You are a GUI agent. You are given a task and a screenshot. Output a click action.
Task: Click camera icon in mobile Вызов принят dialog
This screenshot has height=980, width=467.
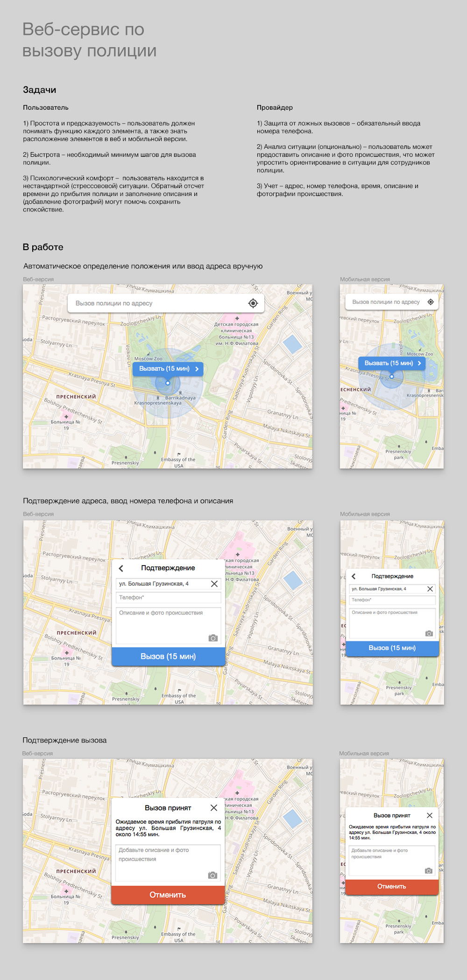(x=428, y=871)
